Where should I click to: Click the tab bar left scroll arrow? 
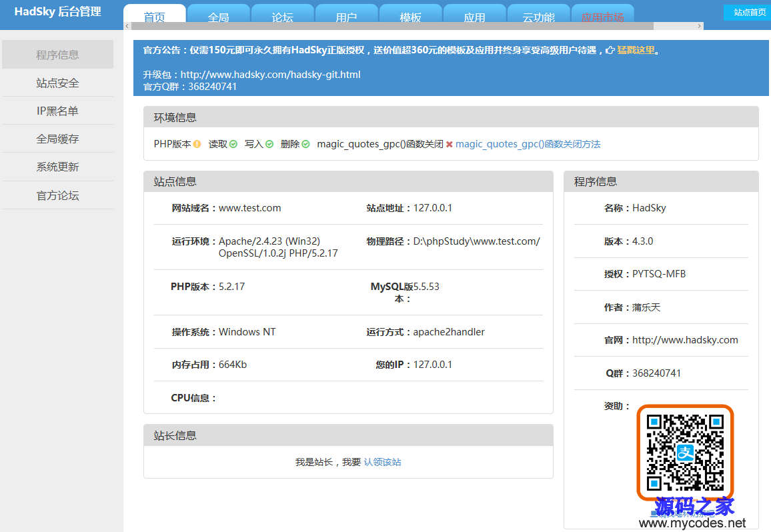pos(127,26)
